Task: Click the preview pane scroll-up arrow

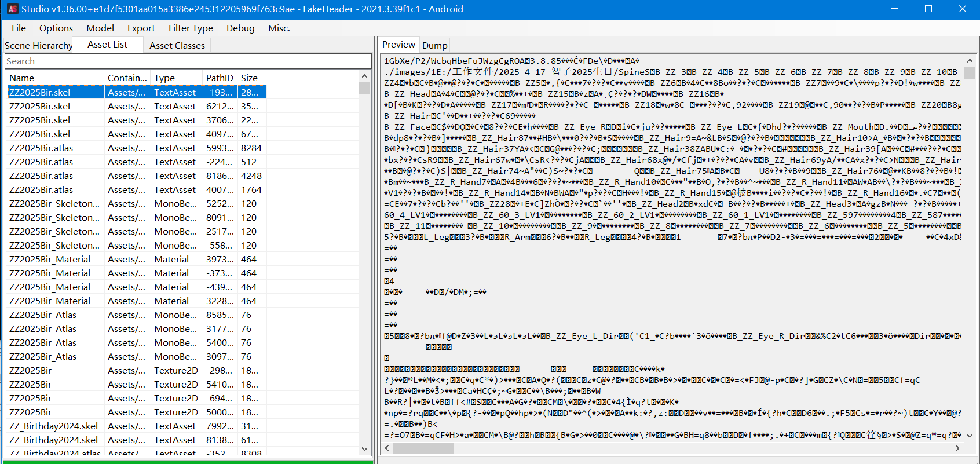Action: (970, 60)
